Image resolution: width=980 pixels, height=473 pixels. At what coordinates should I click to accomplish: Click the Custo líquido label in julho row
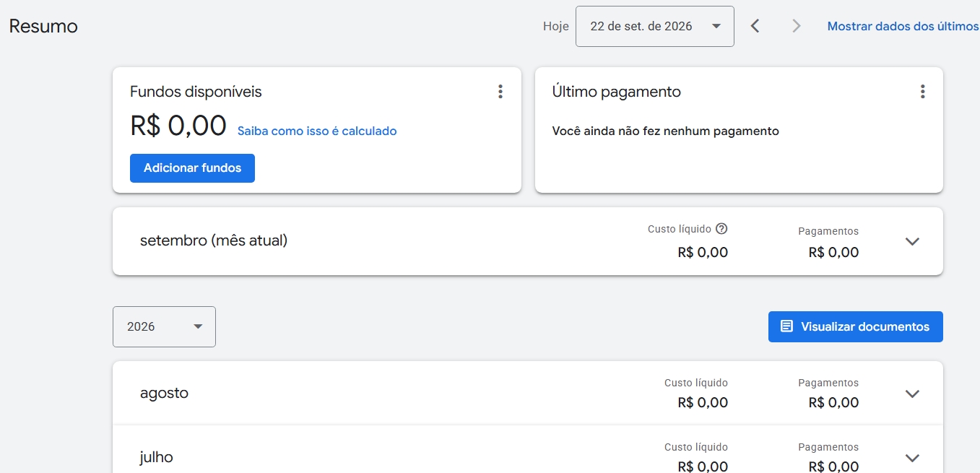(696, 448)
